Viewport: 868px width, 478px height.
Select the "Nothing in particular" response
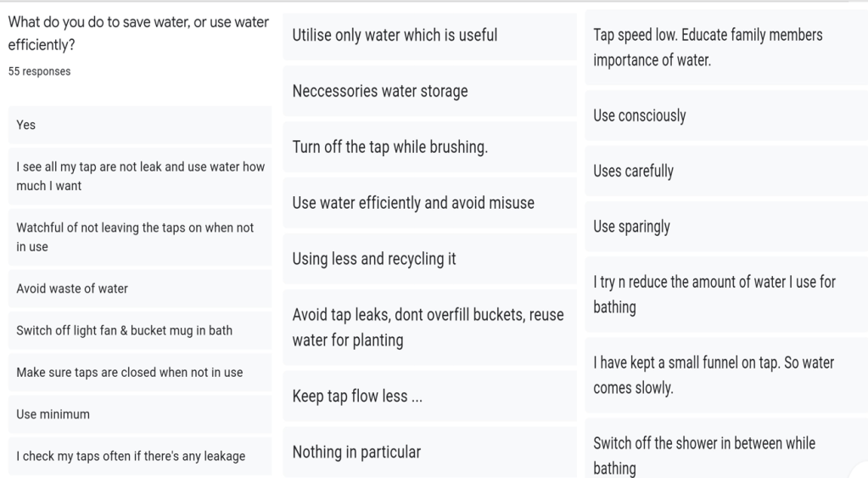(x=429, y=452)
